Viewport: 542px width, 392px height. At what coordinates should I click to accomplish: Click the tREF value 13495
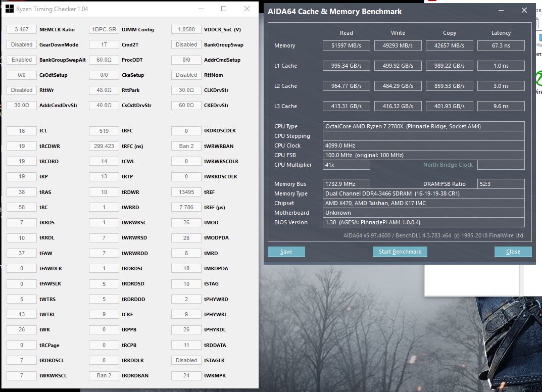[x=186, y=192]
